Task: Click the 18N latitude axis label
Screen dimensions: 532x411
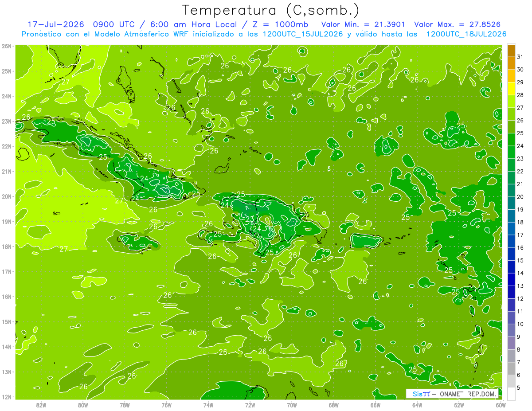Action: [6, 247]
